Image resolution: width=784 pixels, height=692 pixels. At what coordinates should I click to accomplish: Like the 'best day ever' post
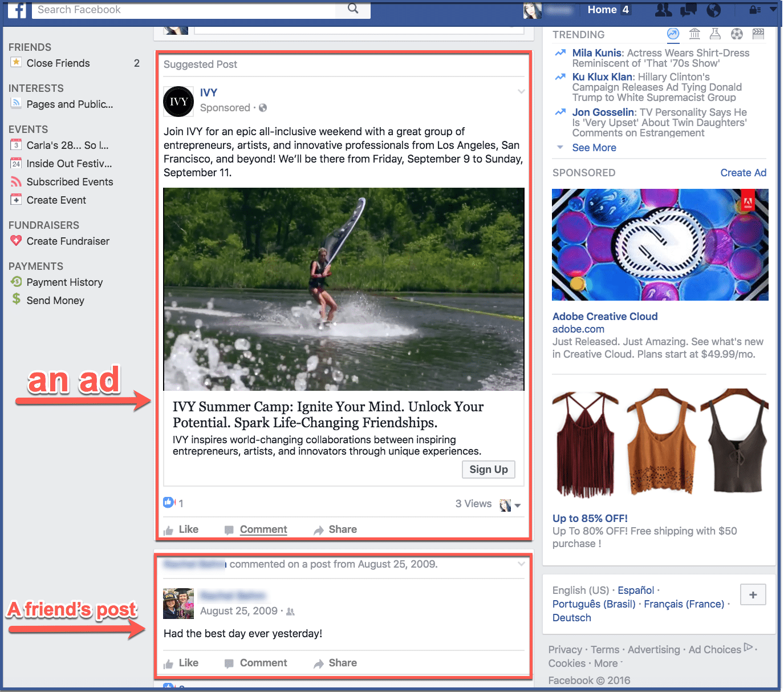pyautogui.click(x=181, y=663)
